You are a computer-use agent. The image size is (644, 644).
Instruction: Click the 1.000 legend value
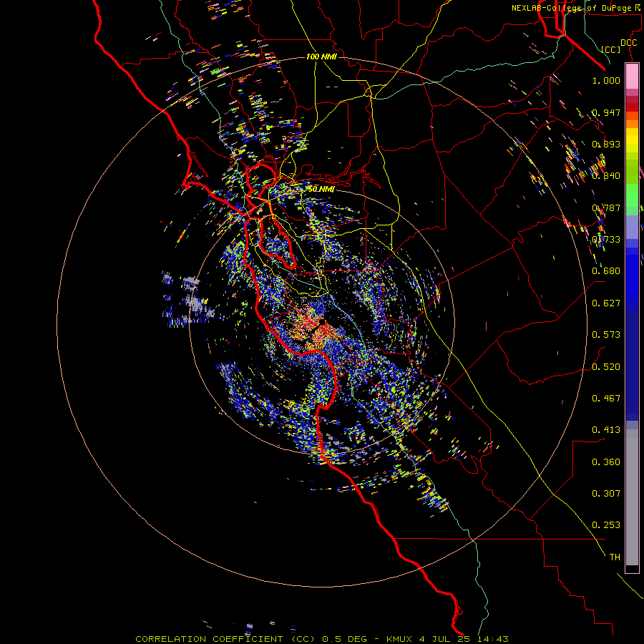point(606,80)
